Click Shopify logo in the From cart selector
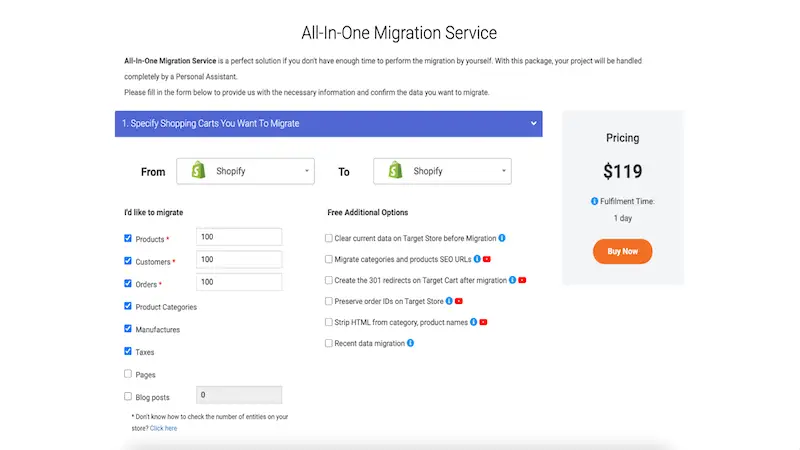This screenshot has height=450, width=800. tap(197, 171)
